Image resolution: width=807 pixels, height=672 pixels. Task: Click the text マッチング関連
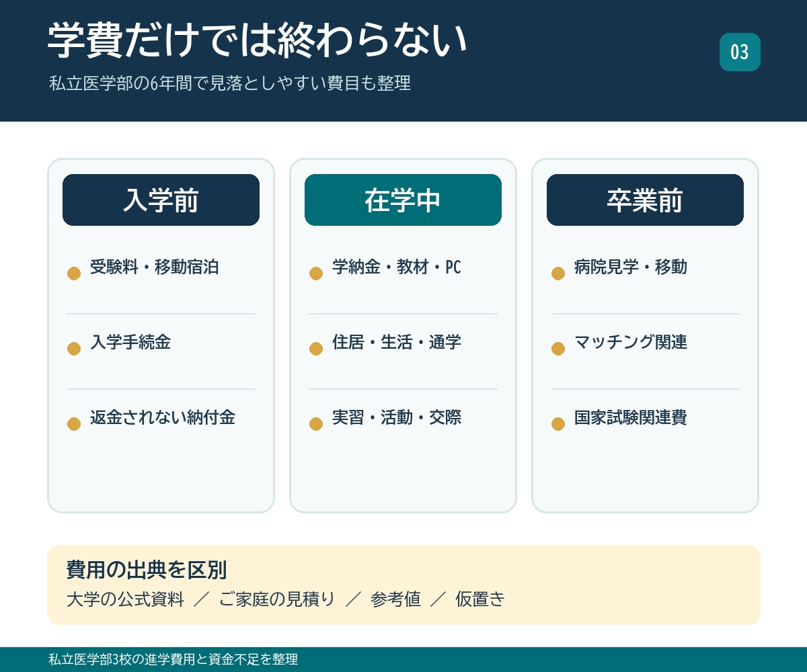click(x=631, y=343)
